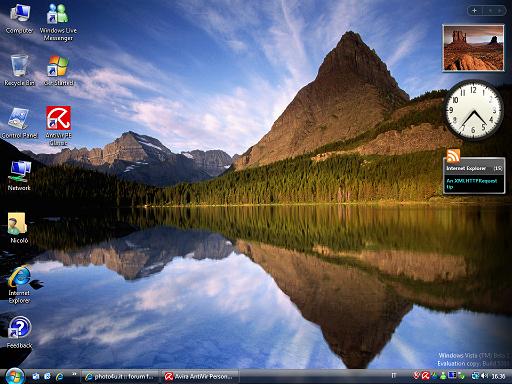Open the Start menu orb
This screenshot has width=512, height=384.
(x=14, y=376)
